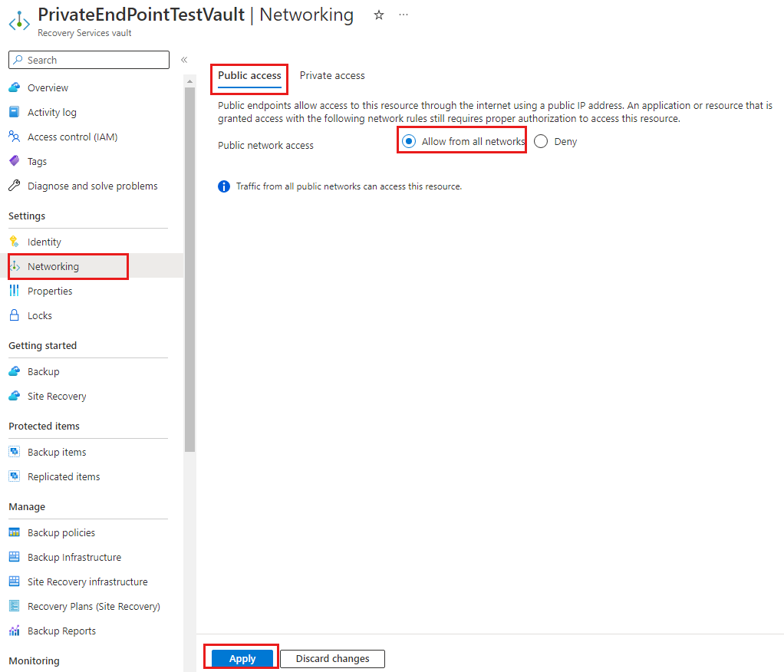Click the Backup items icon

15,452
